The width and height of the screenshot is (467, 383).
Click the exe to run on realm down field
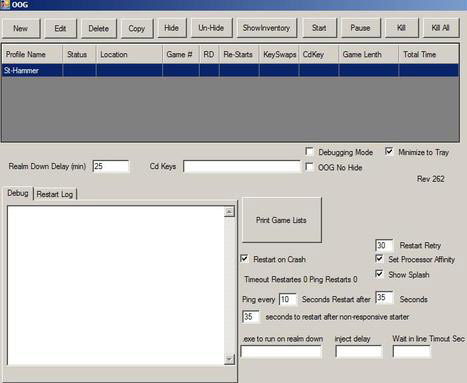click(x=281, y=352)
